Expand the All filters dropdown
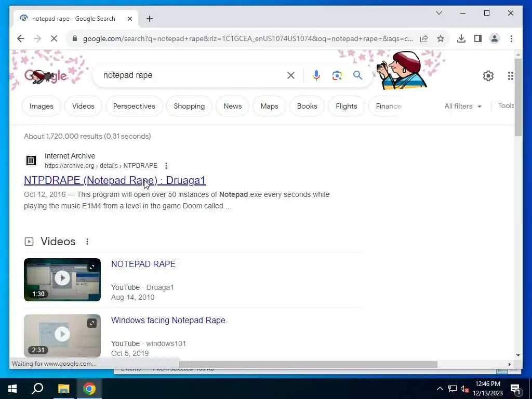Viewport: 532px width, 399px height. (463, 106)
